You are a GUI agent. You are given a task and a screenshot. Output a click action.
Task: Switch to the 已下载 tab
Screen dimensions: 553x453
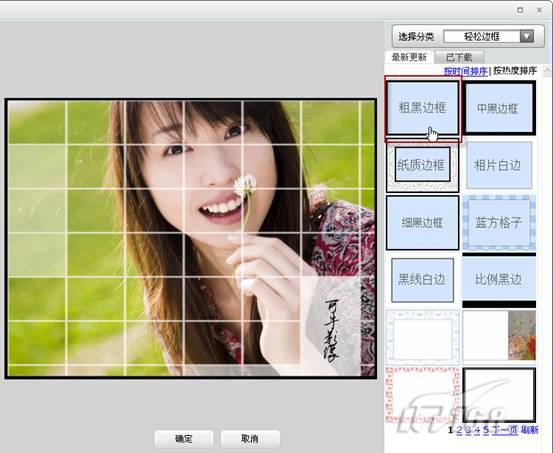tap(459, 57)
